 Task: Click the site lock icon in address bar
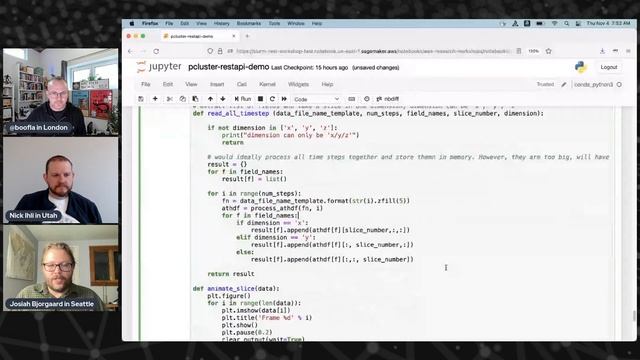coord(220,51)
